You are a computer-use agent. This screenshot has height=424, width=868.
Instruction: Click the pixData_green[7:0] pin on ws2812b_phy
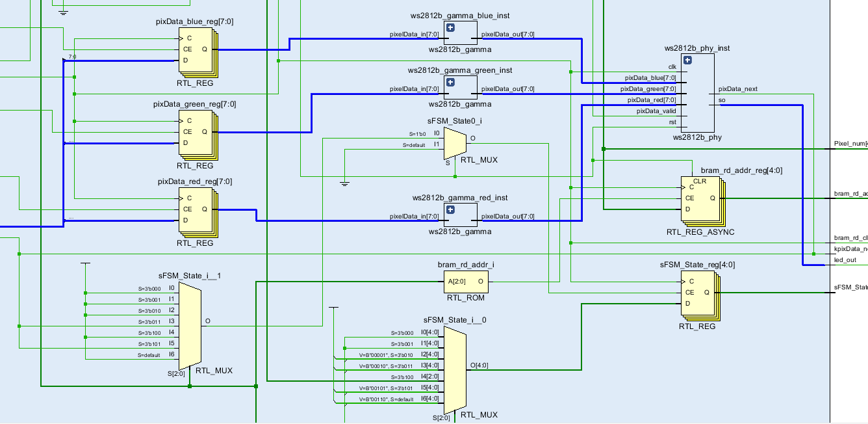click(648, 89)
